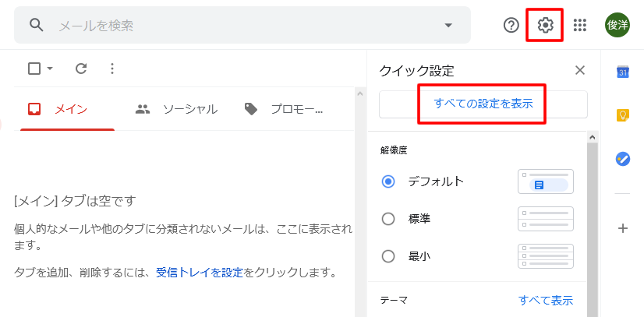Select the デフォルト density radio button

coord(388,181)
